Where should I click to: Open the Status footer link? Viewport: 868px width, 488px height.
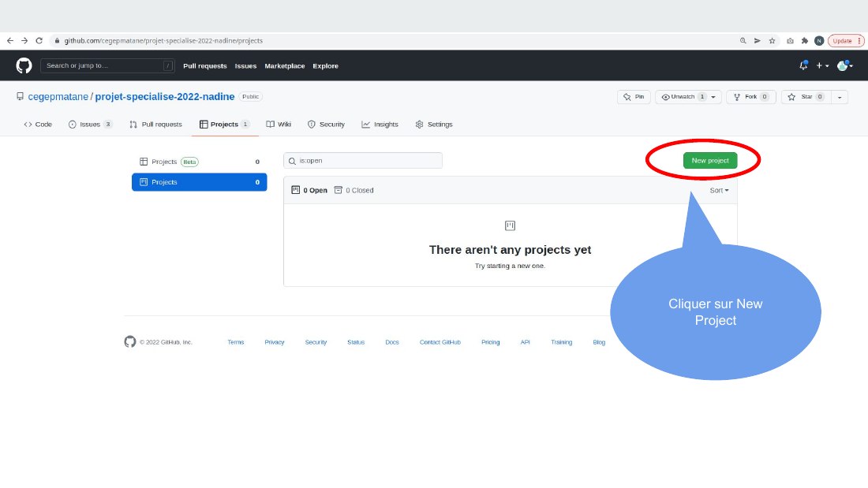[356, 342]
